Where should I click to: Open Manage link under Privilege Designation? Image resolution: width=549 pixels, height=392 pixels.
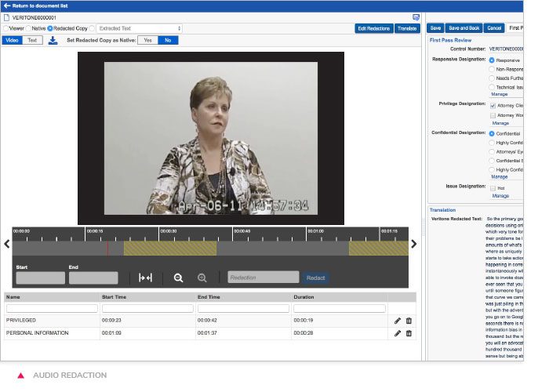pyautogui.click(x=500, y=123)
